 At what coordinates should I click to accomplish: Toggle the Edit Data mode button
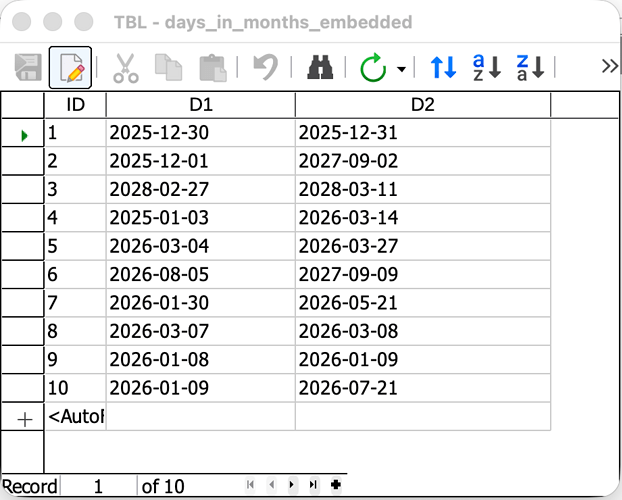(x=70, y=68)
